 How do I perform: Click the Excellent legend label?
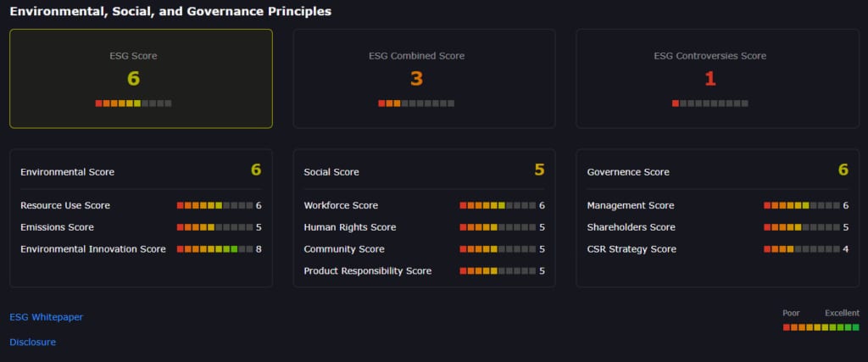click(842, 313)
